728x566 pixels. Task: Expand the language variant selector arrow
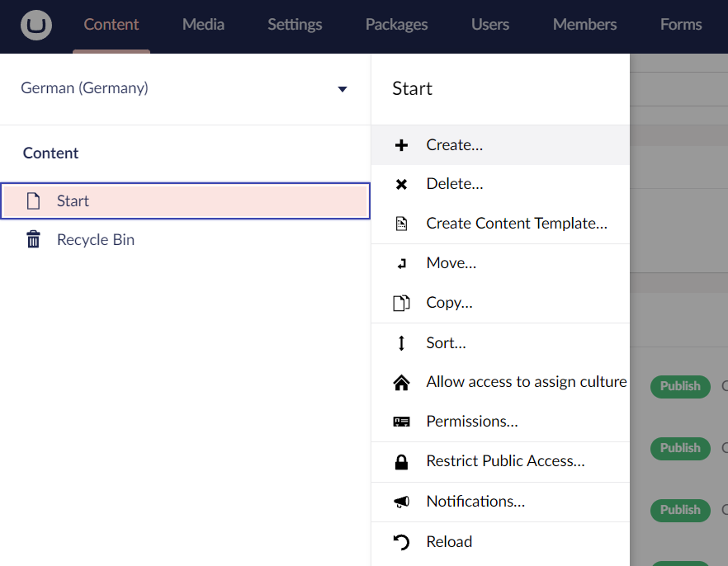[x=342, y=89]
